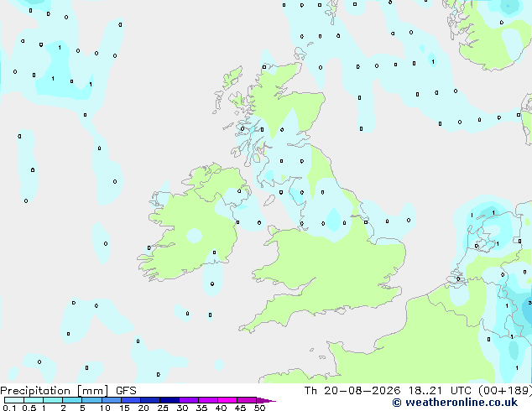
Task: Click the "(00+189)" forecast offset text
Action: 505,391
